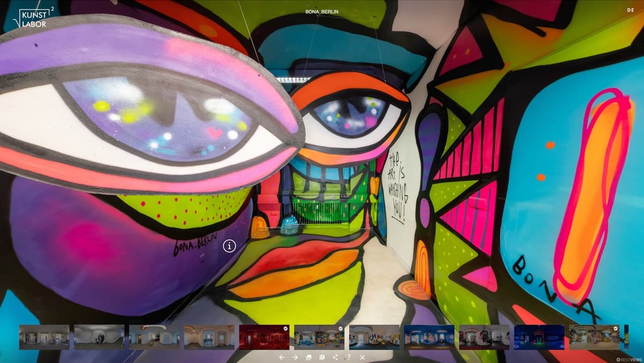Select the red room thumbnail
This screenshot has width=644, height=363.
coord(264,337)
